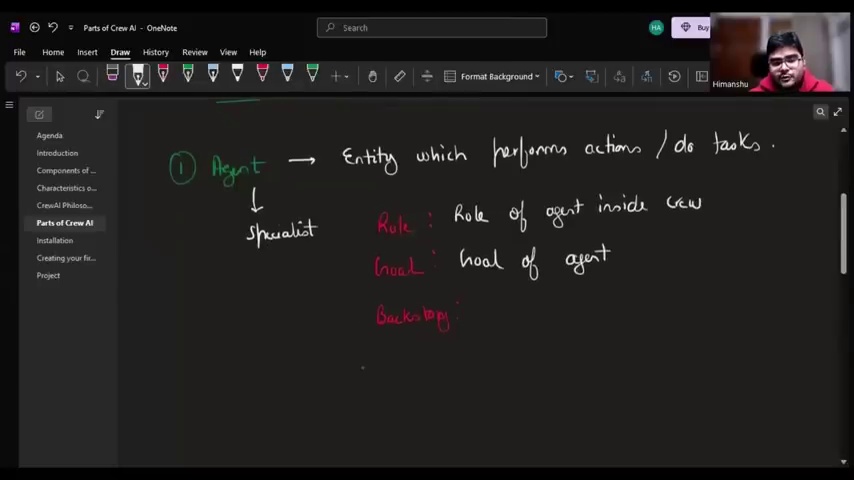Click the Ink to Math icon

point(646,77)
